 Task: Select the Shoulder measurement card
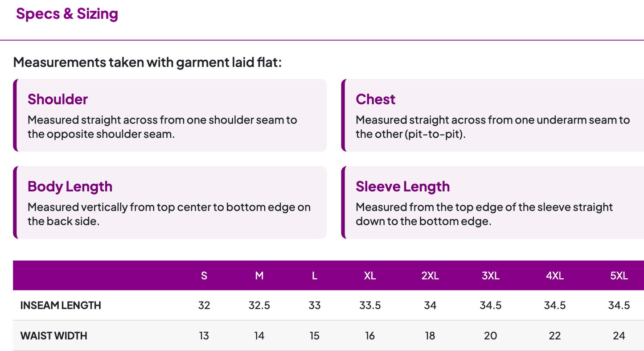pyautogui.click(x=170, y=115)
